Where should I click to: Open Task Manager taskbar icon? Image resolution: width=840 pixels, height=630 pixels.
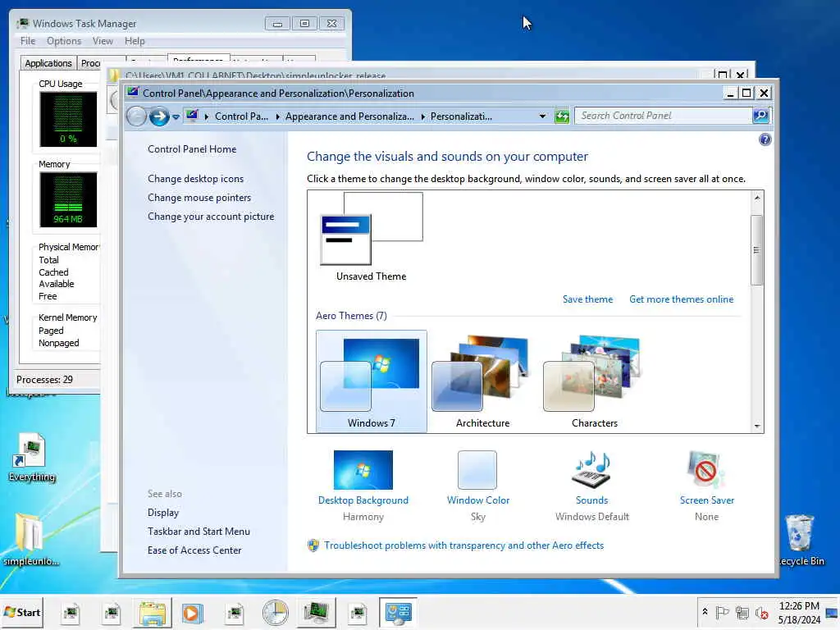[316, 613]
